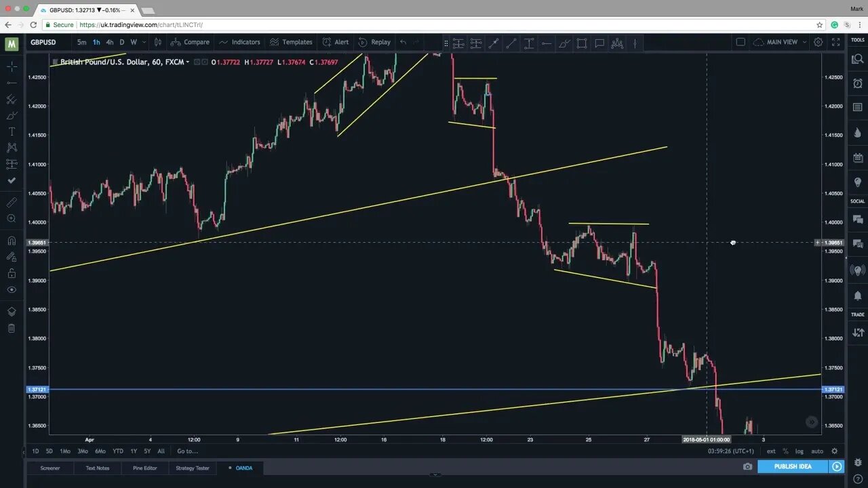Toggle ext extended hours
The width and height of the screenshot is (868, 488).
click(x=771, y=451)
